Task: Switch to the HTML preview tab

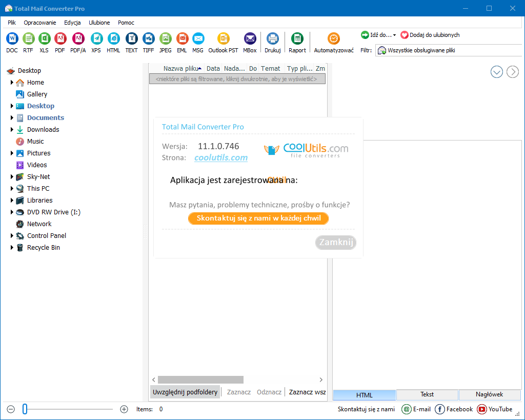Action: pyautogui.click(x=365, y=395)
